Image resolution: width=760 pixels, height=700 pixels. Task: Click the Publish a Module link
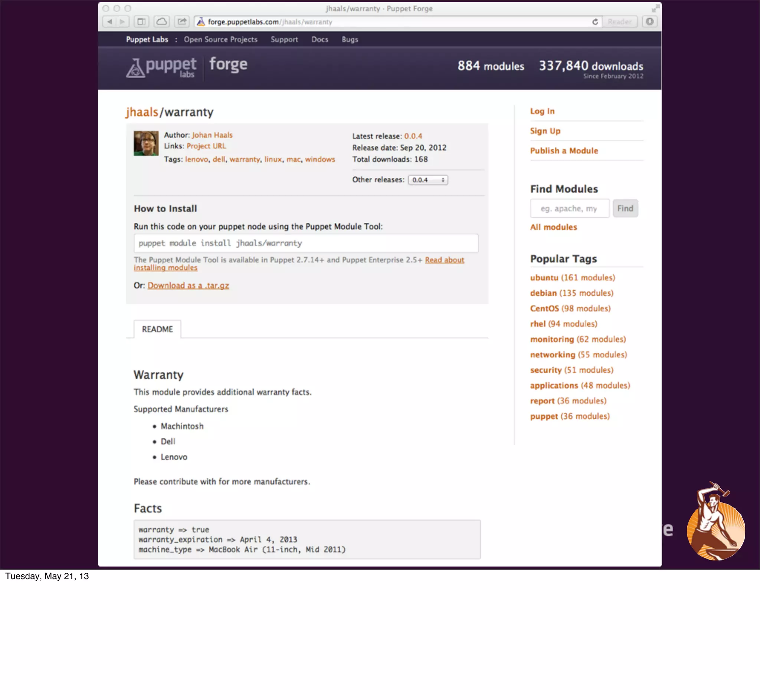564,151
